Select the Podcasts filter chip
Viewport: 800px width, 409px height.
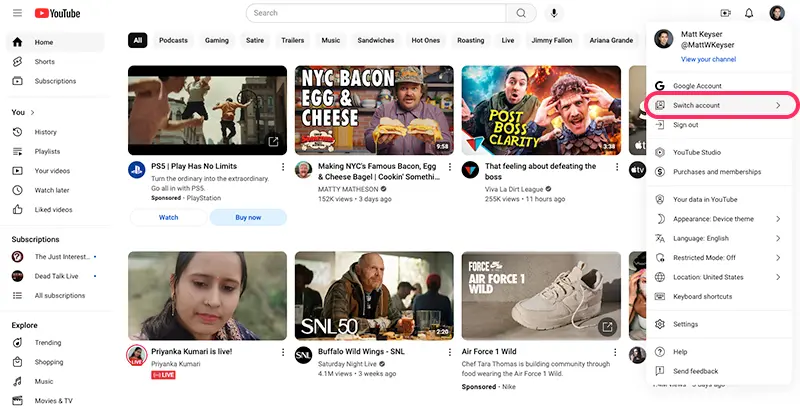click(x=174, y=41)
